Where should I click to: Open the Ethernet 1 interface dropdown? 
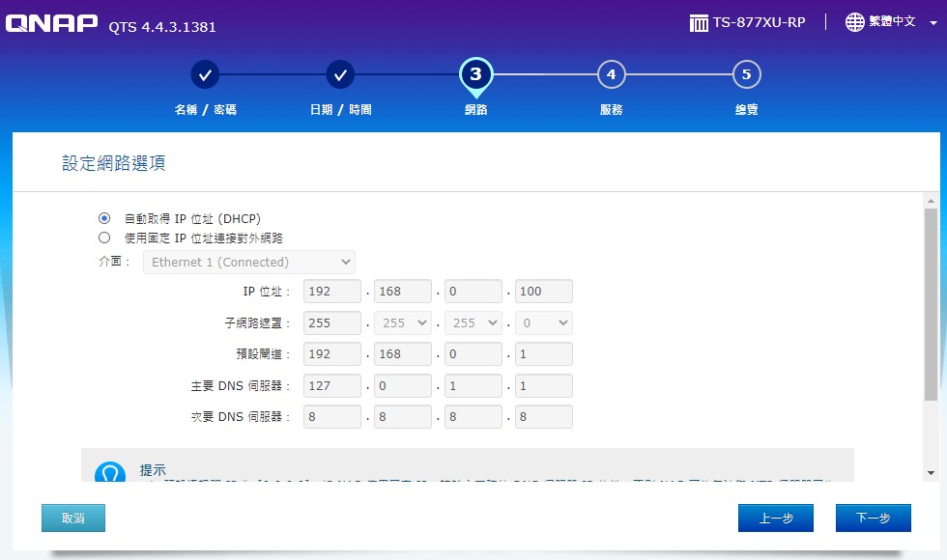[248, 262]
